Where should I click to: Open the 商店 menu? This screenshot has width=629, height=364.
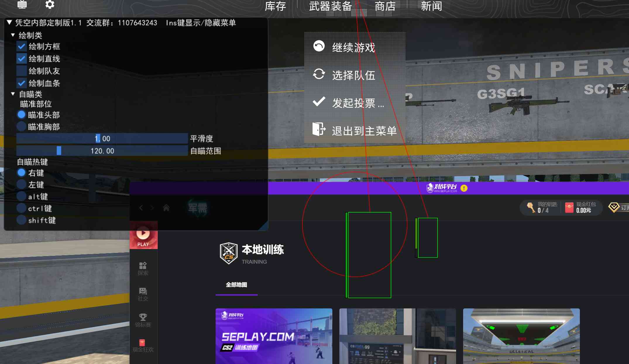coord(385,6)
